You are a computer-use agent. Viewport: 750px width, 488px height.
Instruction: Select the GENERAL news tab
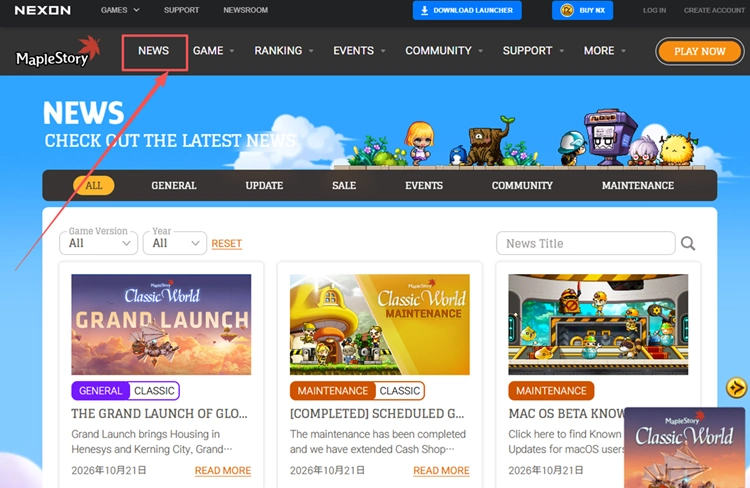(174, 186)
